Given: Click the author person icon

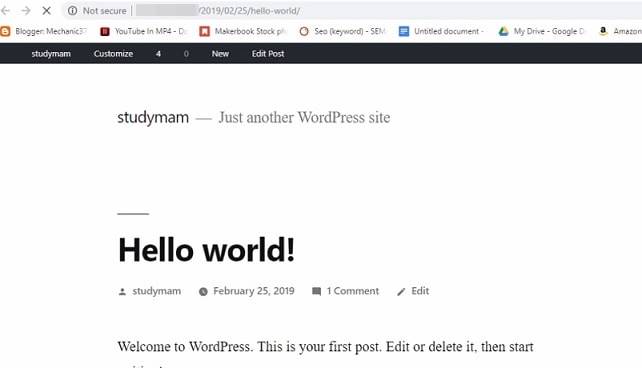Looking at the screenshot, I should [x=122, y=292].
